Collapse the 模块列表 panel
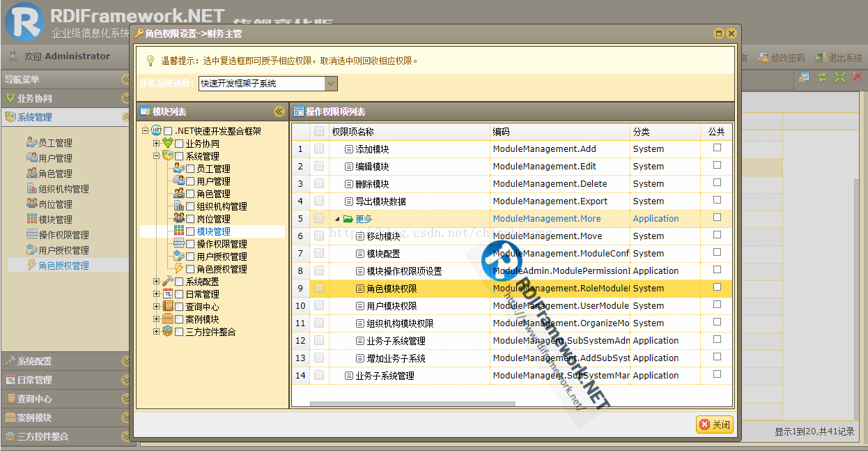The image size is (868, 451). (279, 112)
